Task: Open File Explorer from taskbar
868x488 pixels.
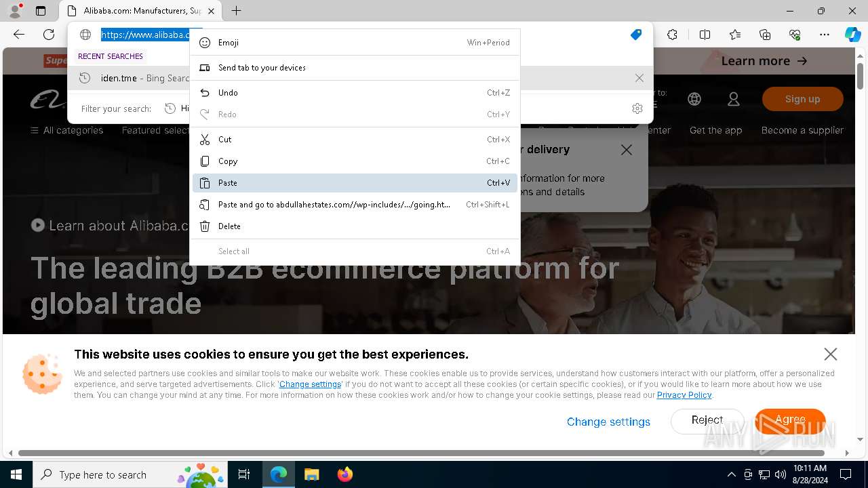Action: [311, 474]
